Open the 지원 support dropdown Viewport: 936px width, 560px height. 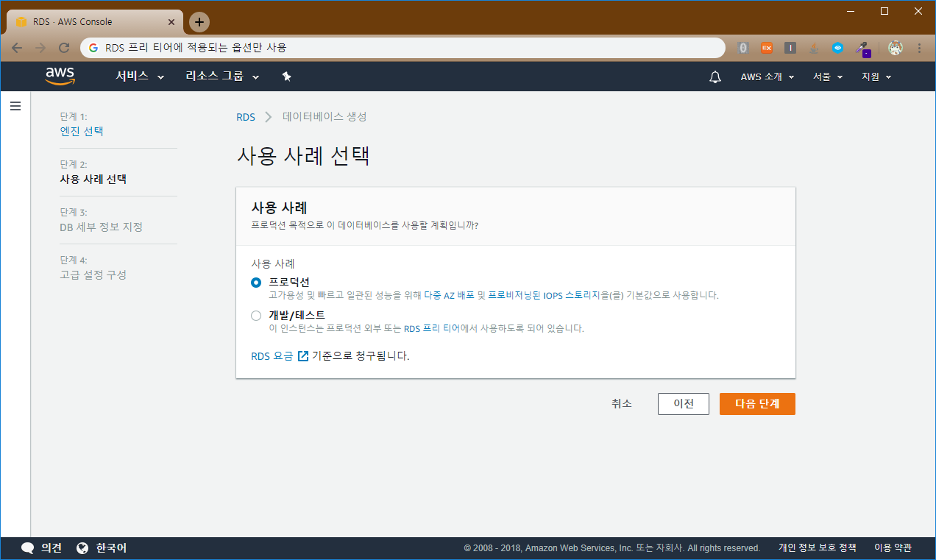[x=876, y=77]
